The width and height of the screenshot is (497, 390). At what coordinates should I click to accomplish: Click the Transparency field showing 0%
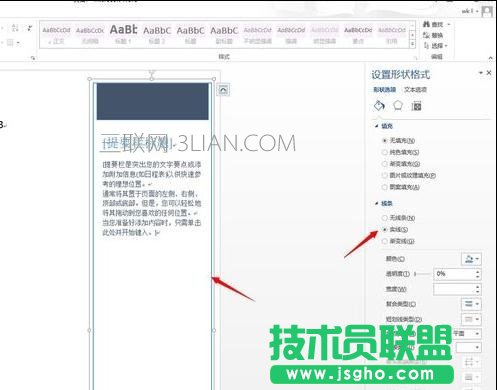point(454,274)
